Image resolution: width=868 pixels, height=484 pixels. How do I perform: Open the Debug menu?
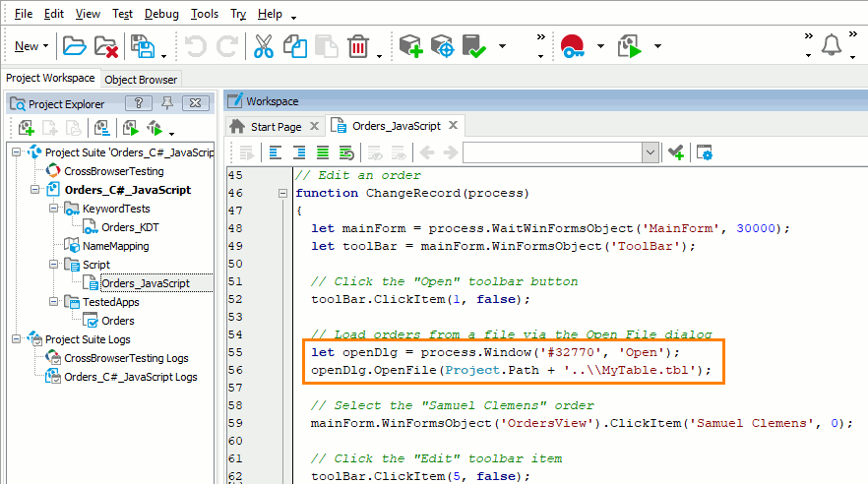click(161, 14)
